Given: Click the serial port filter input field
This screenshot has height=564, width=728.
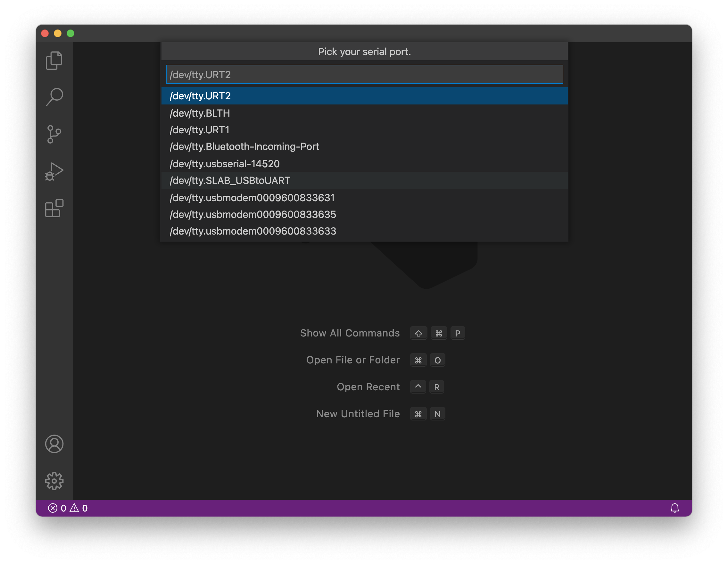Looking at the screenshot, I should point(364,74).
